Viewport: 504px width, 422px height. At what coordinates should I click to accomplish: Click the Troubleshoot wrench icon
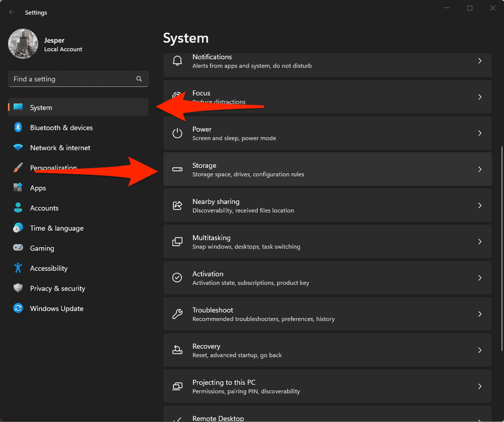point(178,314)
